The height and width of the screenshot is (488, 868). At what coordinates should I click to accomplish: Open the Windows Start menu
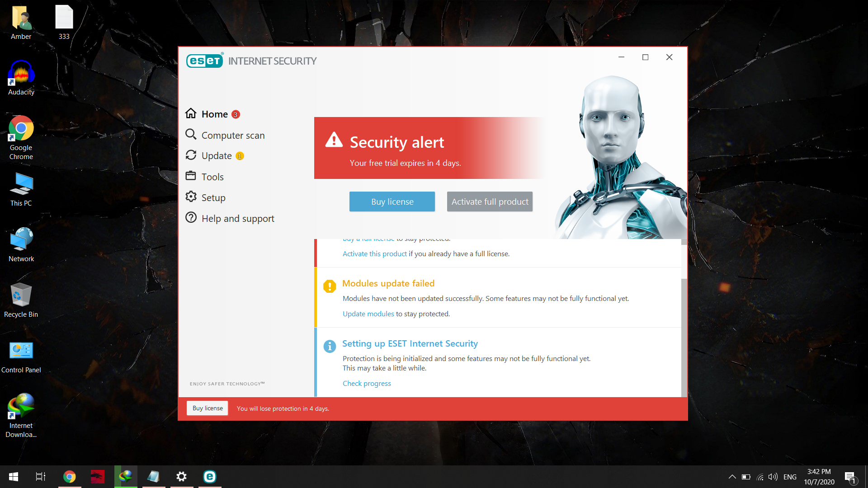click(13, 477)
